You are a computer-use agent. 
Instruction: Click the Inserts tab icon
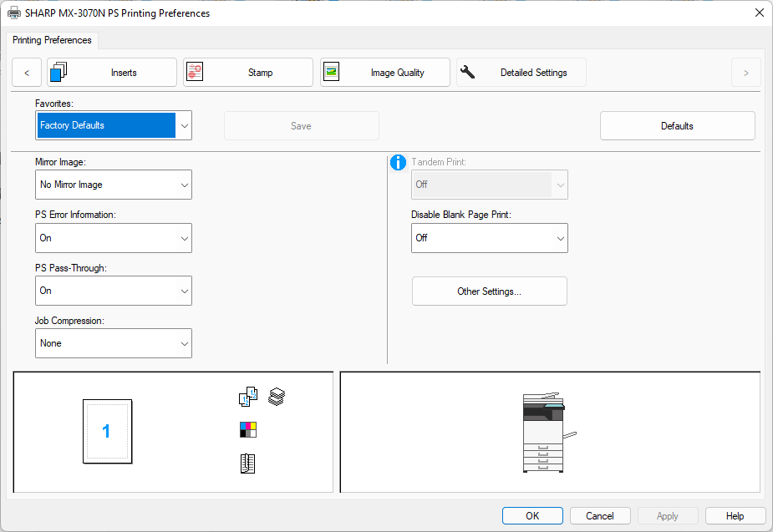tap(58, 73)
